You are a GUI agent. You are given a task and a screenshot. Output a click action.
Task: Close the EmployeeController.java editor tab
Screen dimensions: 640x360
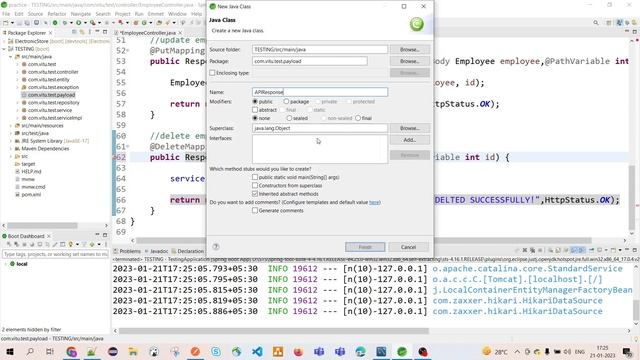180,33
